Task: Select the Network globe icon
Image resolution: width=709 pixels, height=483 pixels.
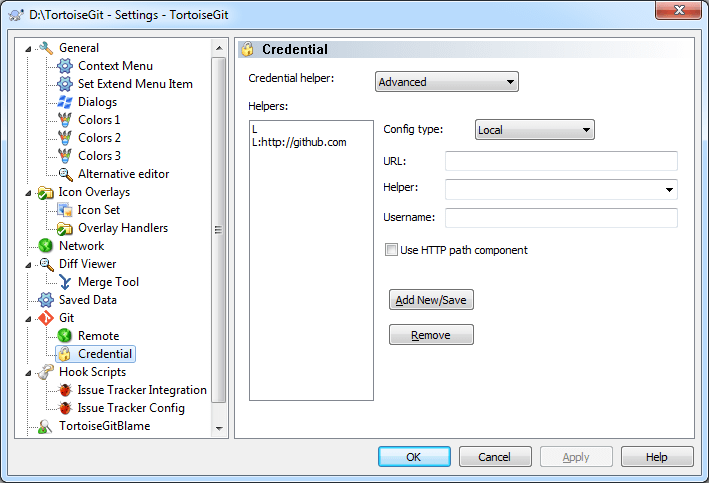Action: [46, 246]
